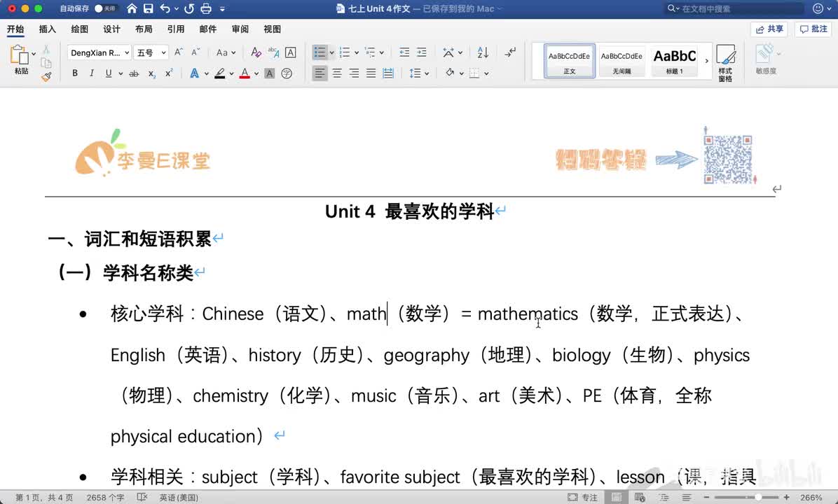Center align the text
Viewport: 838px width, 504px height.
(x=337, y=73)
